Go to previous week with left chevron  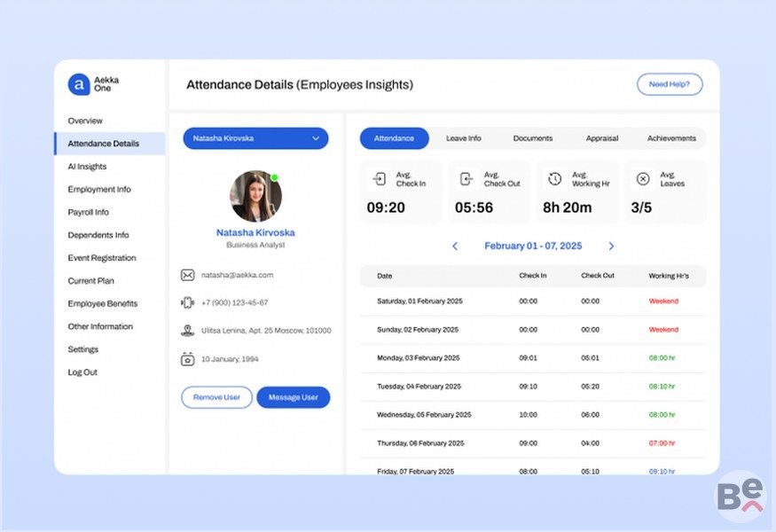click(x=455, y=246)
